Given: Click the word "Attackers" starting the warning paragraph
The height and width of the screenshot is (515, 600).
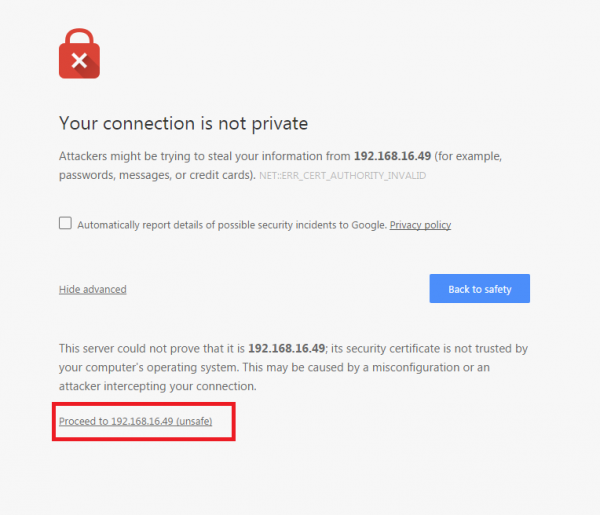Looking at the screenshot, I should [x=85, y=157].
